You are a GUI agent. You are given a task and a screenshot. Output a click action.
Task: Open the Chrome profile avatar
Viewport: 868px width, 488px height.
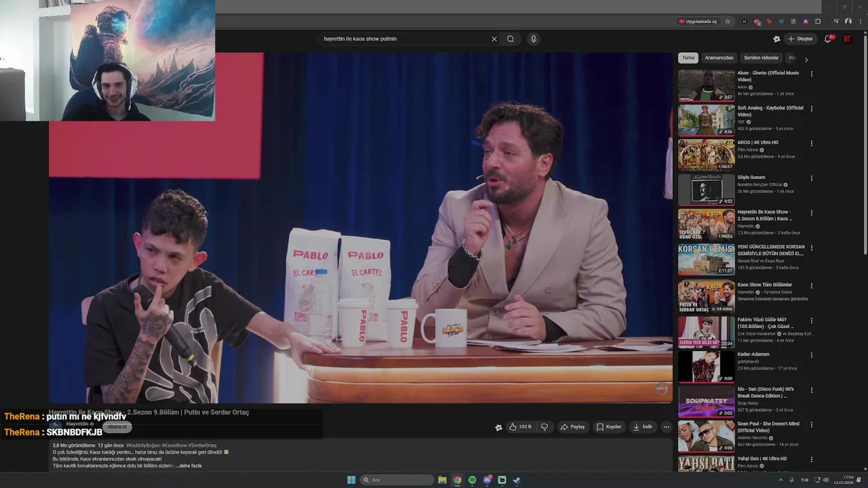point(848,21)
